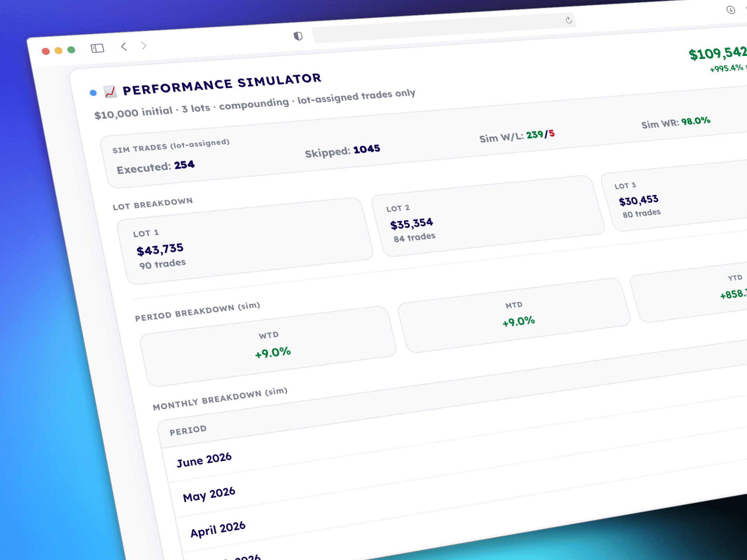Click the '84 trades' count

pos(414,237)
